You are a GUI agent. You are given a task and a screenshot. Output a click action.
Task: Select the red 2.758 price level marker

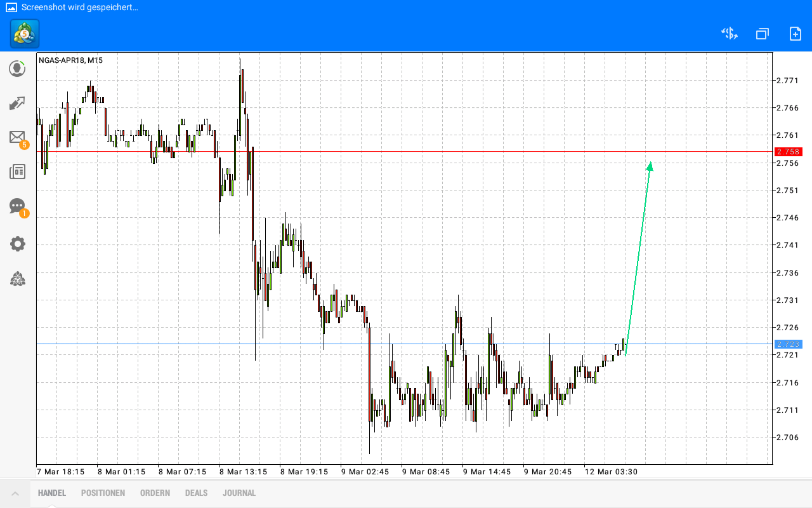pyautogui.click(x=789, y=152)
